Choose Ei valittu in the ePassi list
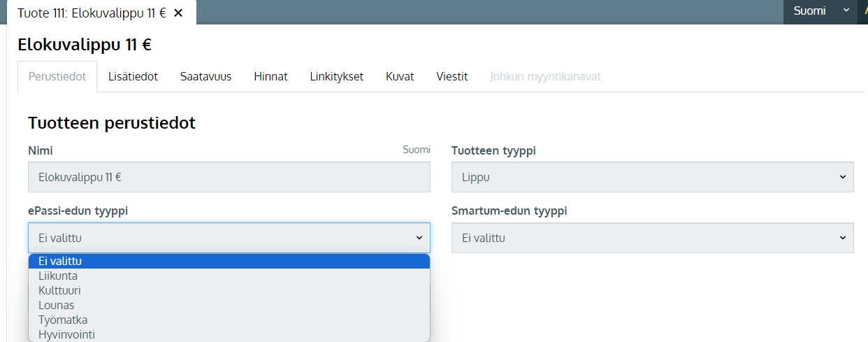868x342 pixels. 229,261
